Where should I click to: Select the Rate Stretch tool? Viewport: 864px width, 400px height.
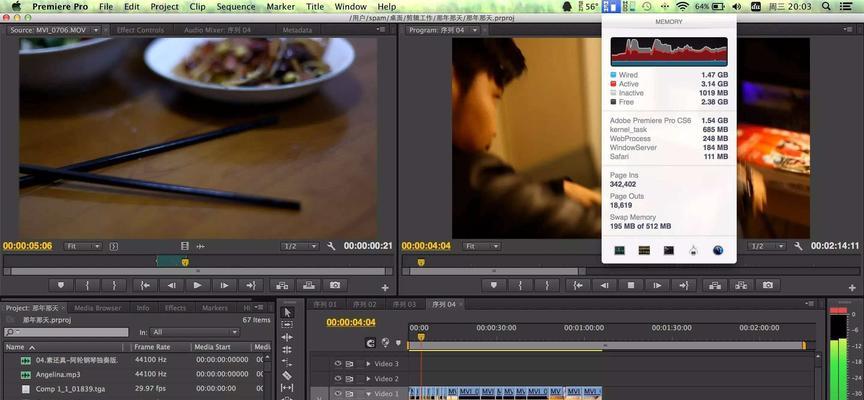pyautogui.click(x=287, y=363)
